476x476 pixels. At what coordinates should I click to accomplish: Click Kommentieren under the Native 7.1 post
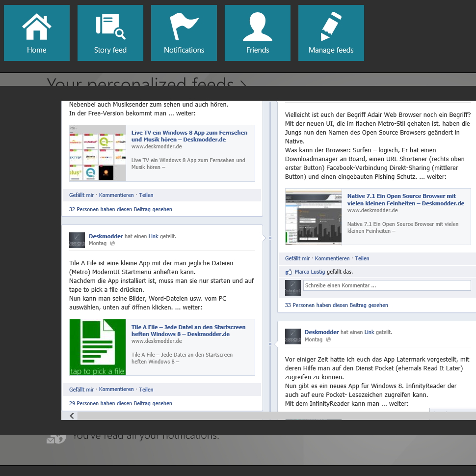coord(332,258)
